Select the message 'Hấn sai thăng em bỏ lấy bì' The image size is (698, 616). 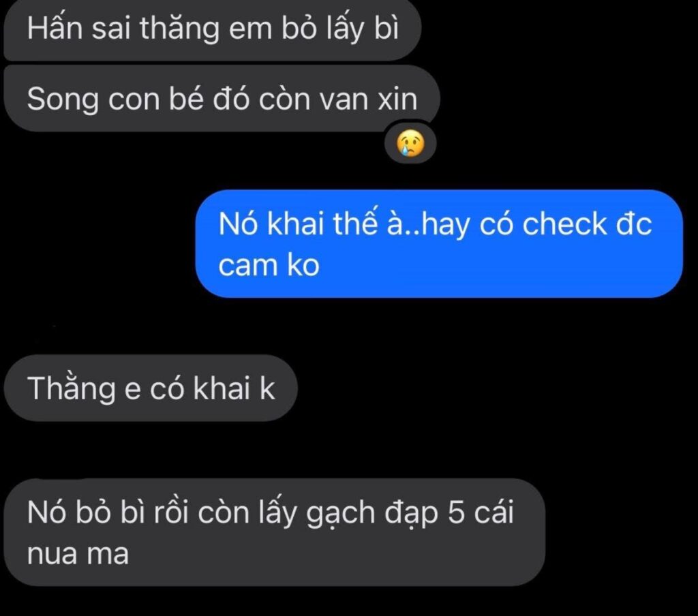(213, 29)
